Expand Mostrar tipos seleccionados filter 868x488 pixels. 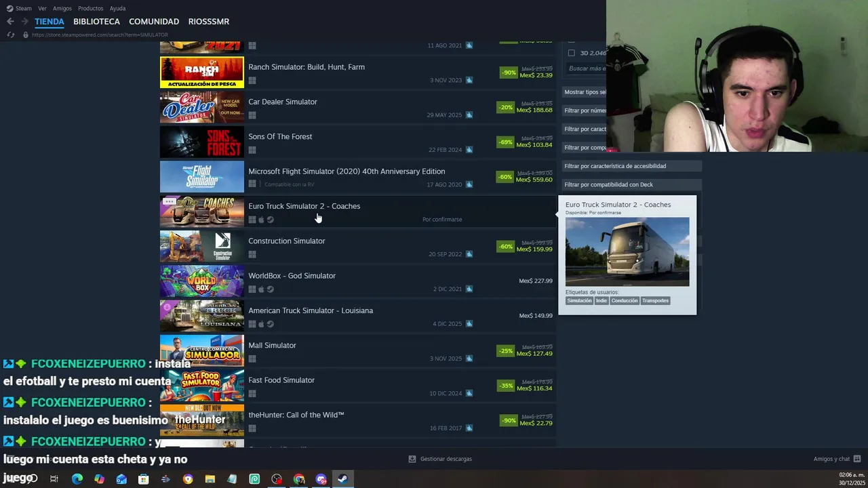(x=585, y=92)
